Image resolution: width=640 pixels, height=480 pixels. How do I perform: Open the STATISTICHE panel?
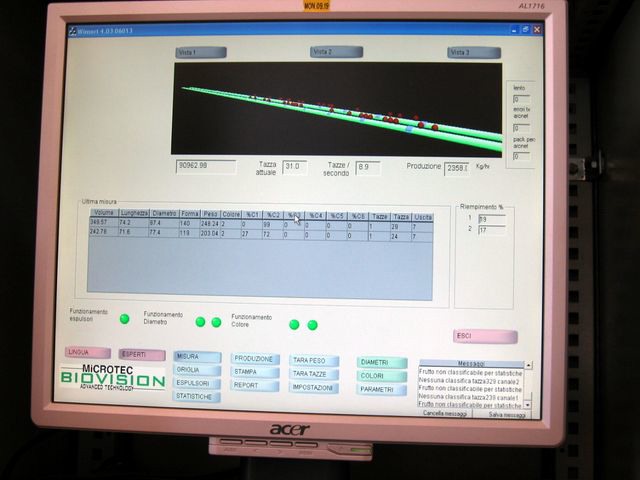coord(196,397)
